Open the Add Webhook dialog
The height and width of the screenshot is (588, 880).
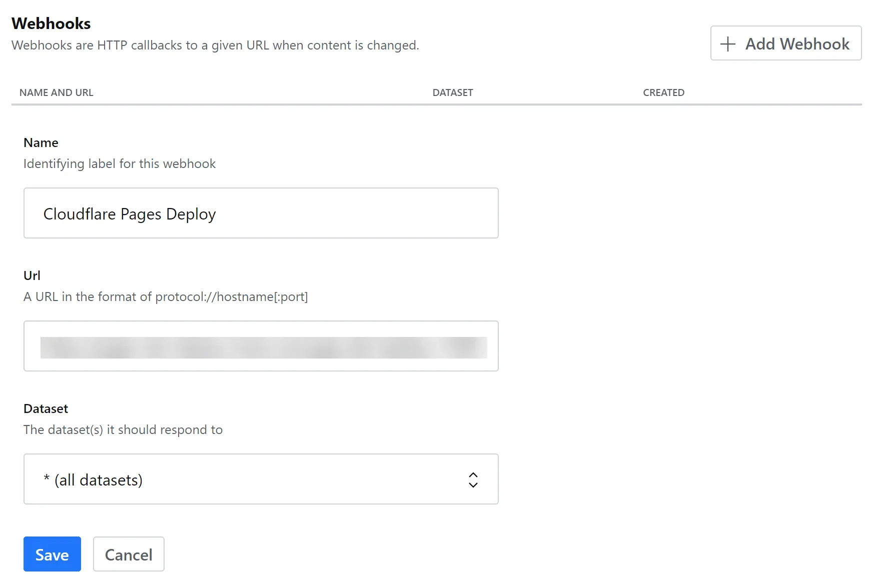pos(785,43)
